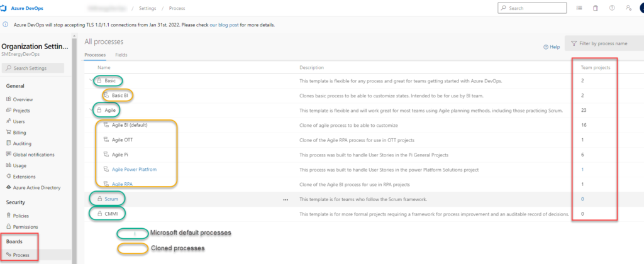Screen dimensions: 644x264
Task: Click the Team projects column header
Action: coord(596,67)
